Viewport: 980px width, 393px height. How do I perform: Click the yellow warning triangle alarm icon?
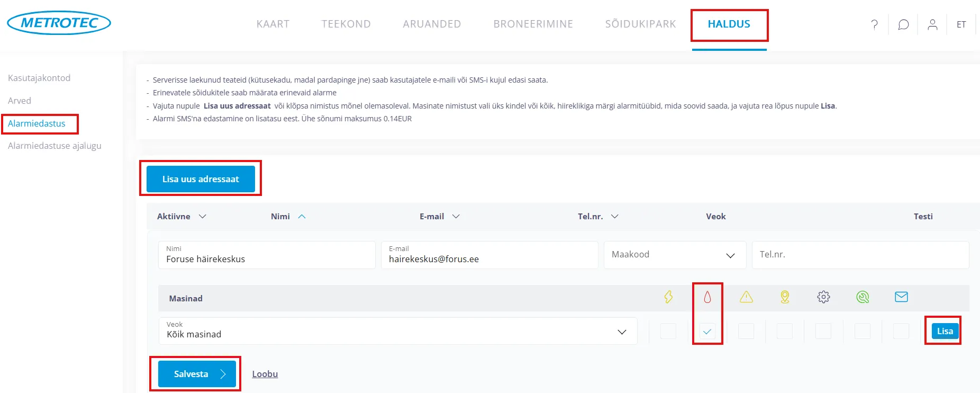coord(746,297)
